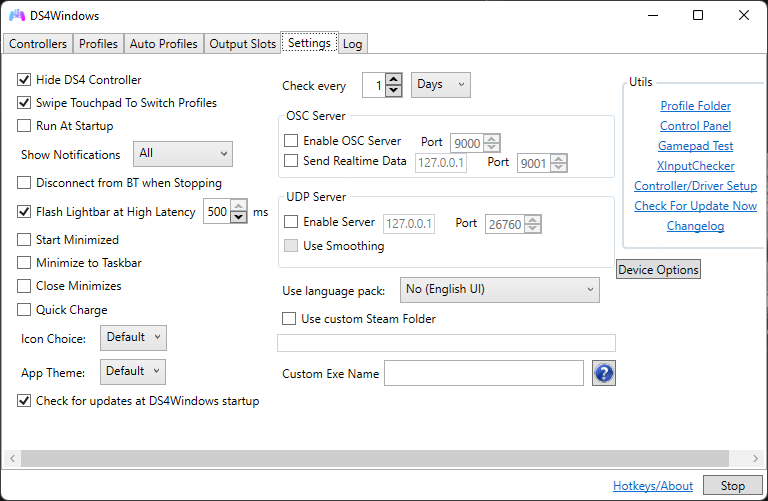Enable OSC Server checkbox
The height and width of the screenshot is (501, 768).
click(x=291, y=141)
